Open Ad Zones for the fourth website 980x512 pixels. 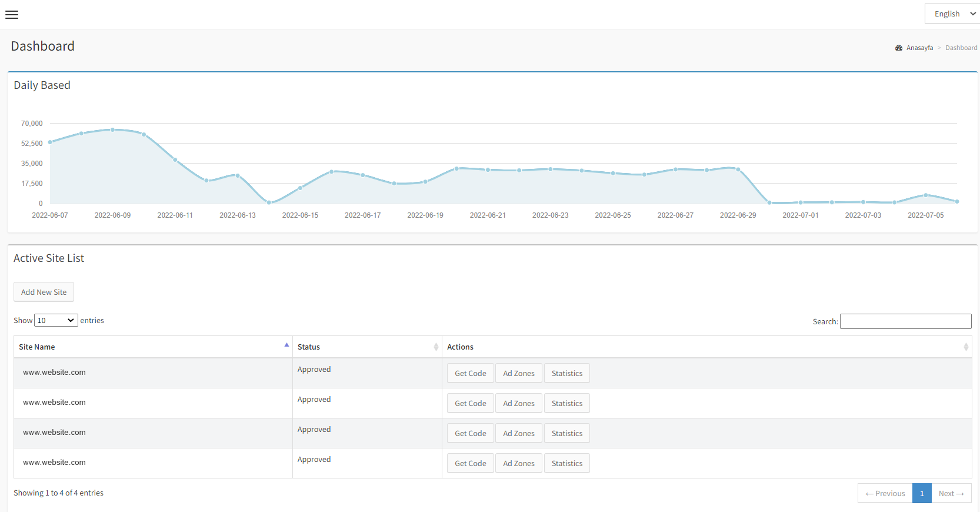click(x=518, y=464)
